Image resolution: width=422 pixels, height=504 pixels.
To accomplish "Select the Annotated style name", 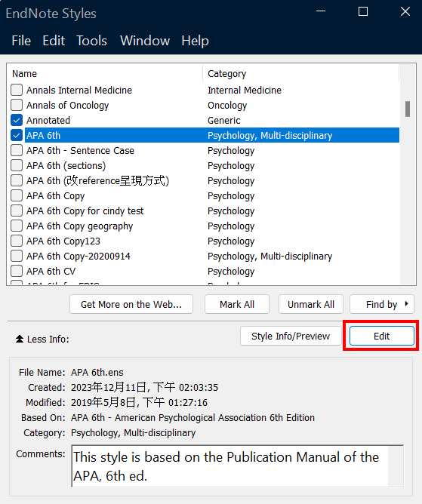I will click(48, 120).
